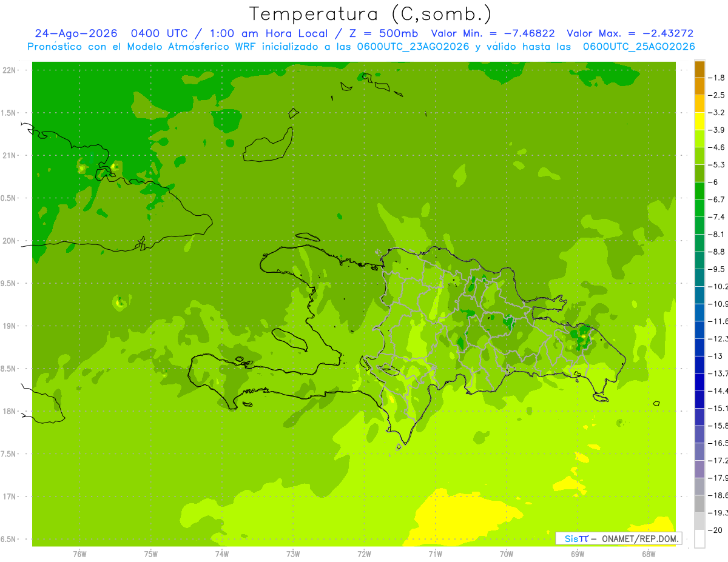Image resolution: width=728 pixels, height=562 pixels.
Task: Click the lime swatch between -3.9 and -4.6
Action: pyautogui.click(x=699, y=139)
